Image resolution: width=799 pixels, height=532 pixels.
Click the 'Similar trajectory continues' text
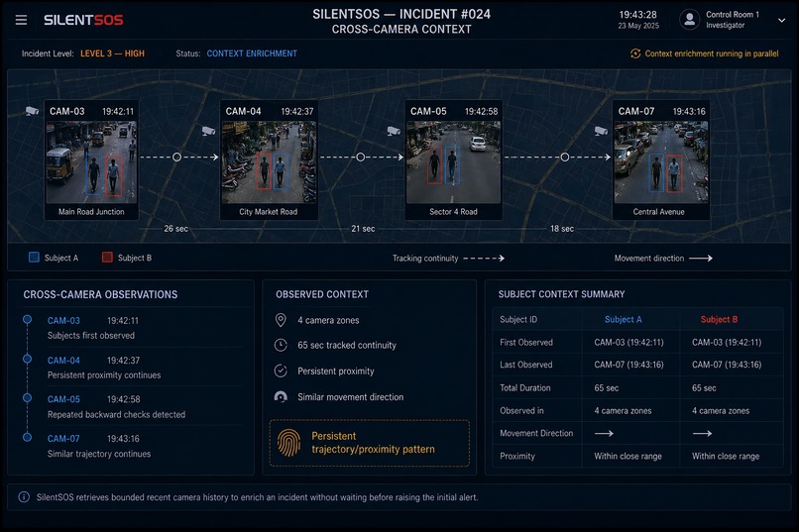tap(99, 454)
